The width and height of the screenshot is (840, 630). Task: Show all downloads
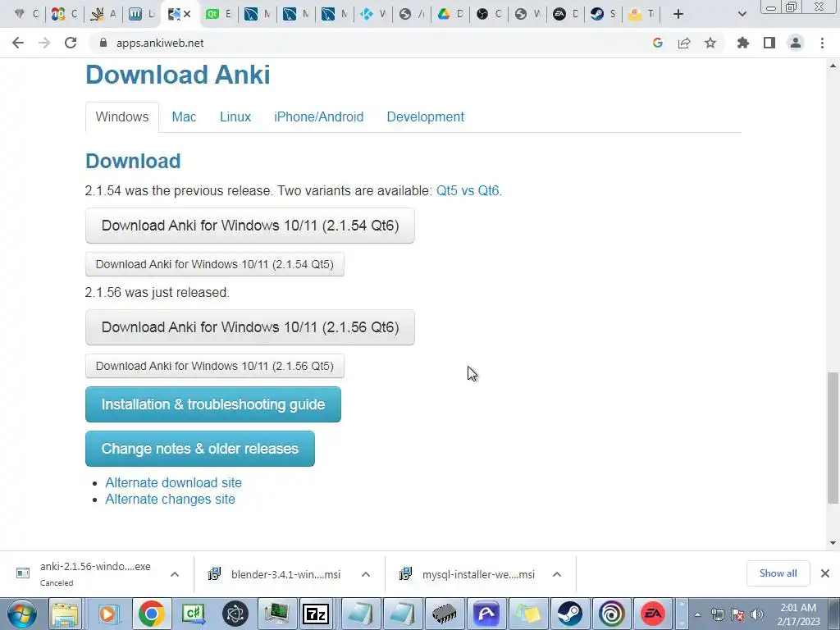click(x=778, y=573)
